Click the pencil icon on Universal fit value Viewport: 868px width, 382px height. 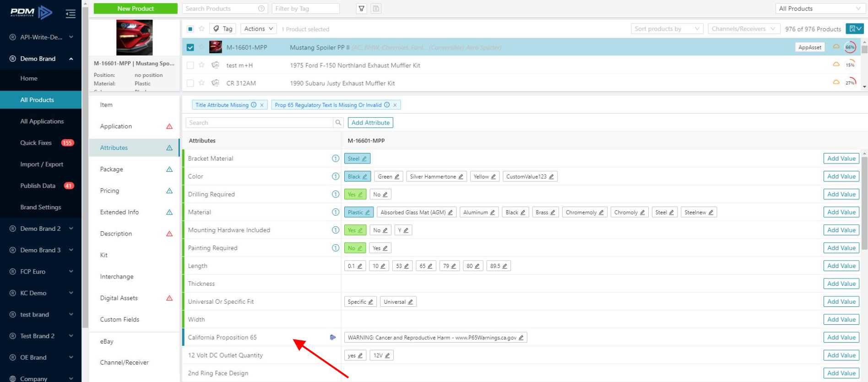pos(411,302)
